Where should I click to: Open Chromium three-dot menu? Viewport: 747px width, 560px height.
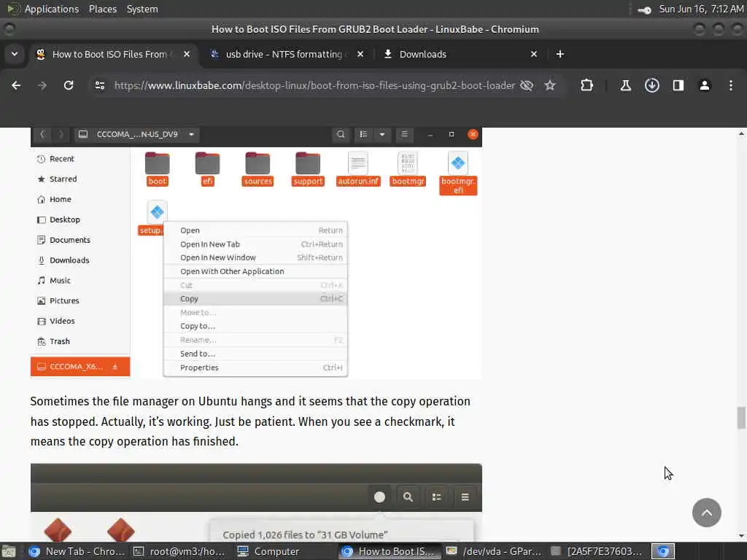tap(731, 85)
